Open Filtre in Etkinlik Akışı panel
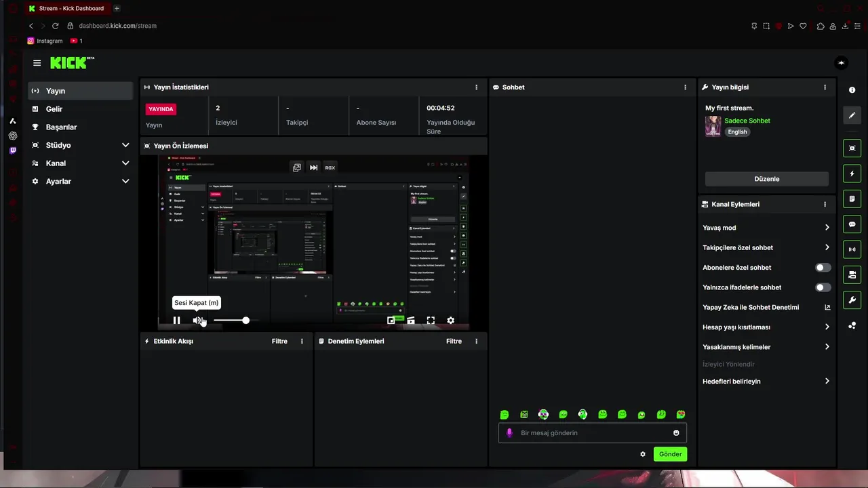The height and width of the screenshot is (488, 868). (279, 342)
